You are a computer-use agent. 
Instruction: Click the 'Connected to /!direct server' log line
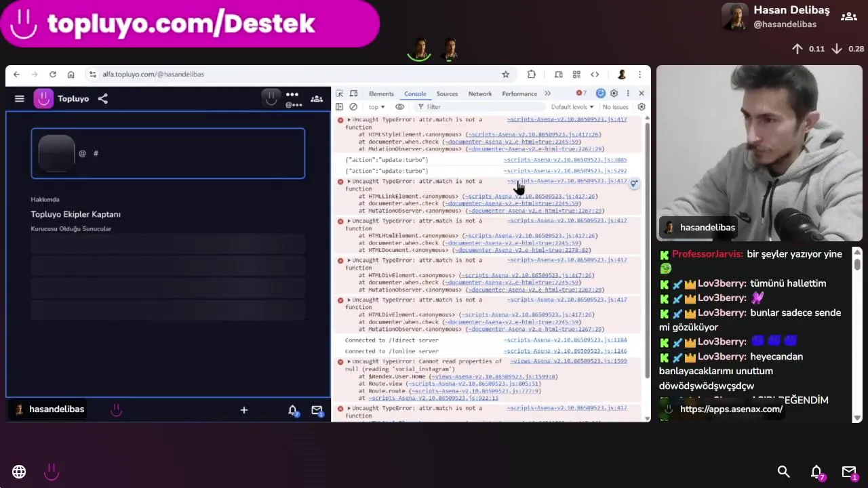point(391,340)
